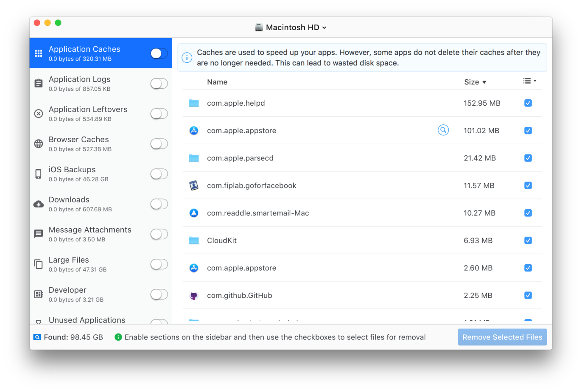Open the Application Leftovers section
Image resolution: width=582 pixels, height=392 pixels.
[101, 114]
